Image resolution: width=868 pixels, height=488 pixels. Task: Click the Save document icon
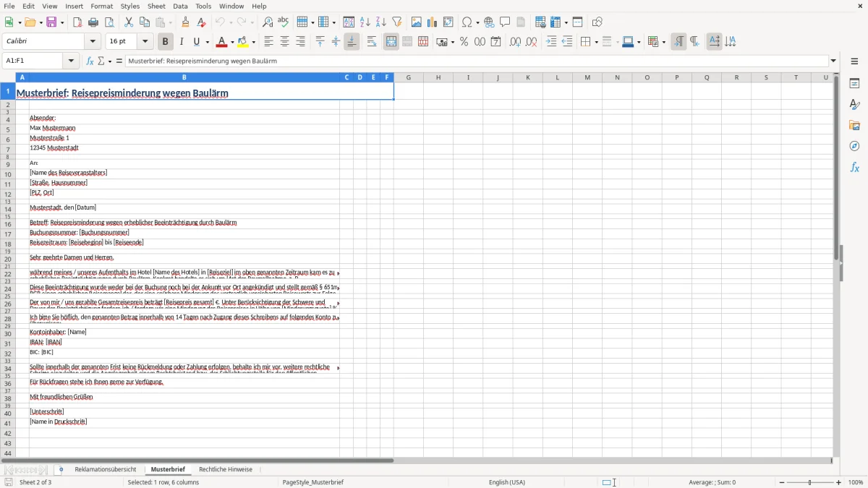tap(51, 22)
